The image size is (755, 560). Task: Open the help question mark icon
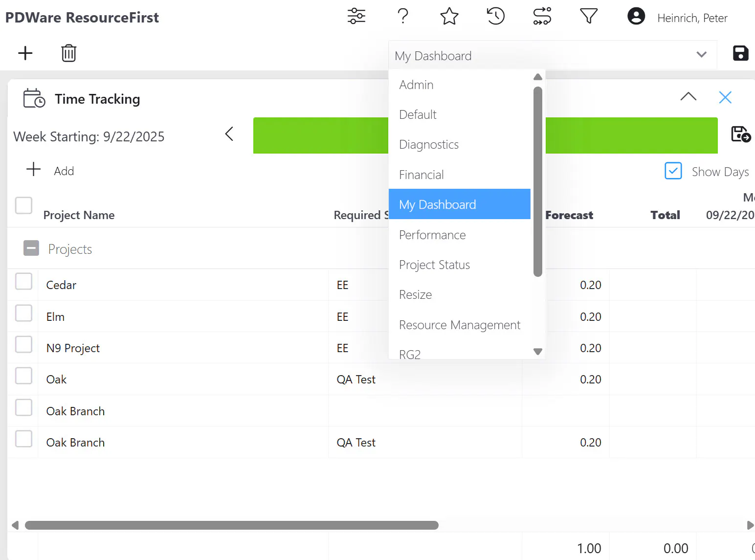coord(403,16)
